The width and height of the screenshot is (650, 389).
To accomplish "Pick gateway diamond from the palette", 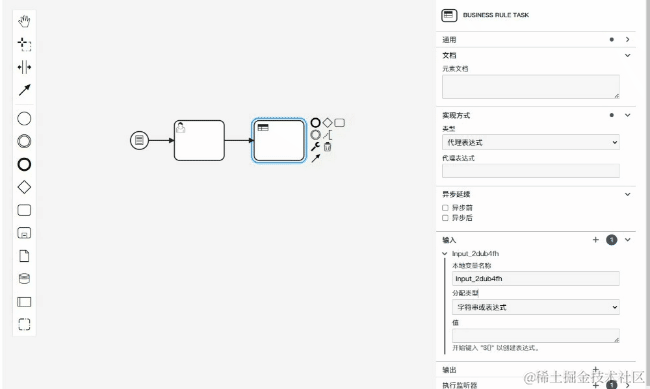I will [x=24, y=187].
